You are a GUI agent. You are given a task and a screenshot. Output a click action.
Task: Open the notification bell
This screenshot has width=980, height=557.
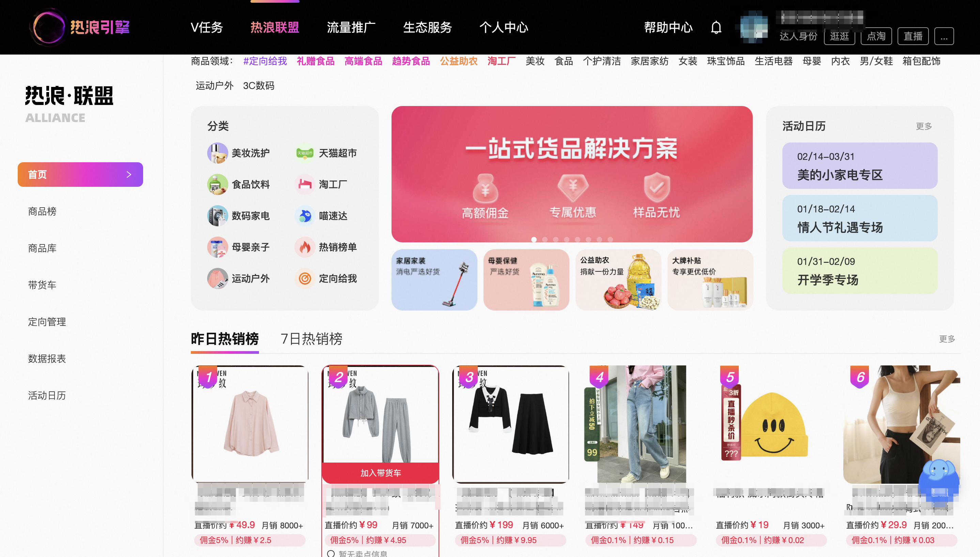click(x=716, y=28)
